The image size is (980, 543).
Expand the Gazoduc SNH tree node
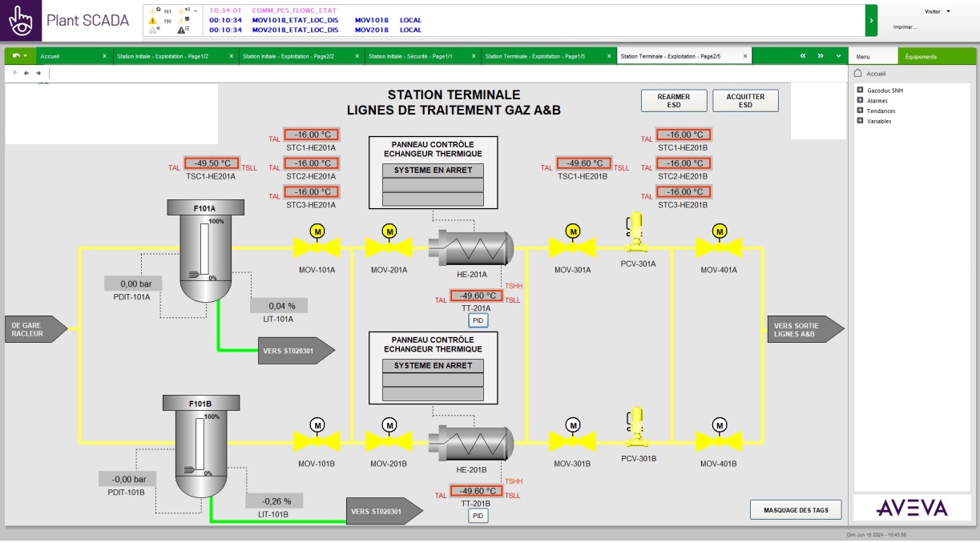860,90
